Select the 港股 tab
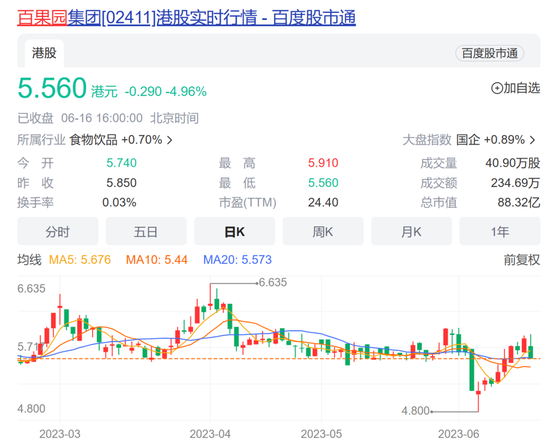 pos(44,53)
